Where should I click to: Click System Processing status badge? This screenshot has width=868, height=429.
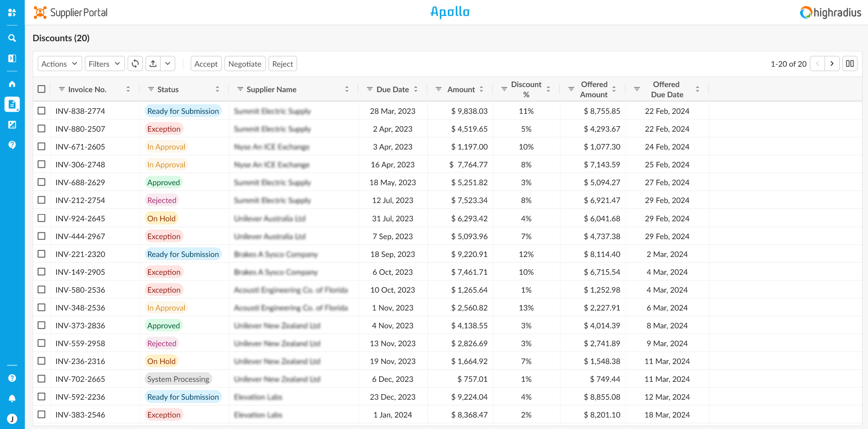[178, 379]
